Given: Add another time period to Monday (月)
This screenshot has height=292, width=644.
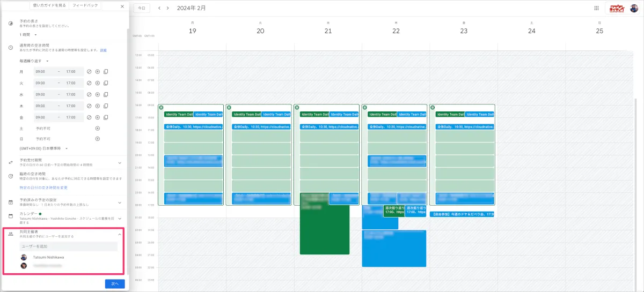Looking at the screenshot, I should (98, 71).
